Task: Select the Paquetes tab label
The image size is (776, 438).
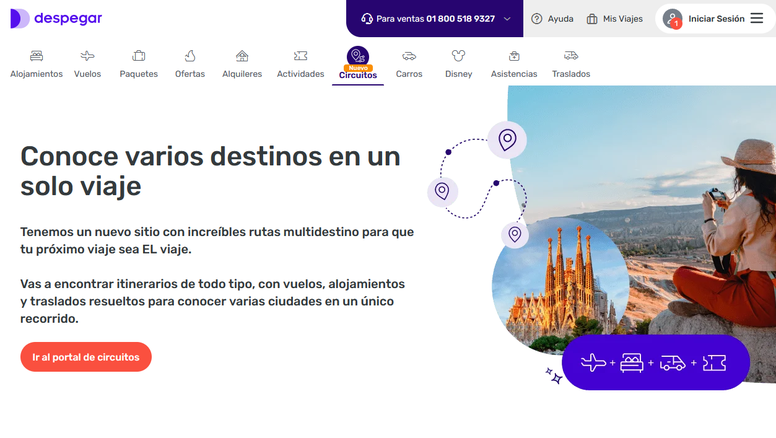Action: (x=139, y=74)
